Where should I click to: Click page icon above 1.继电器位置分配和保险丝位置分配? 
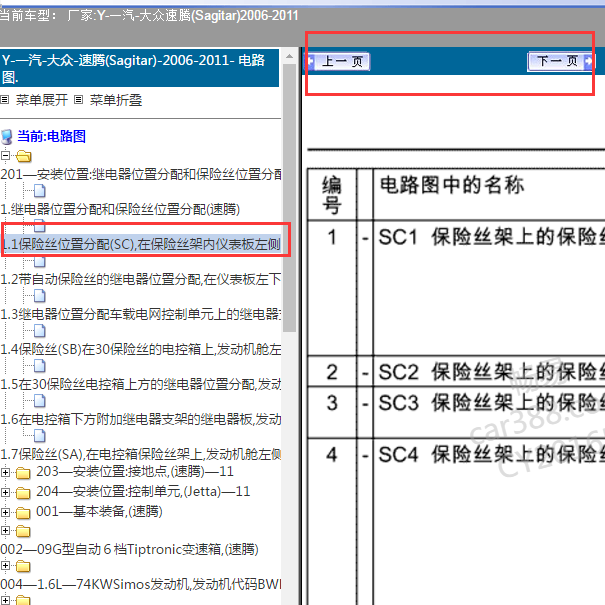click(39, 191)
